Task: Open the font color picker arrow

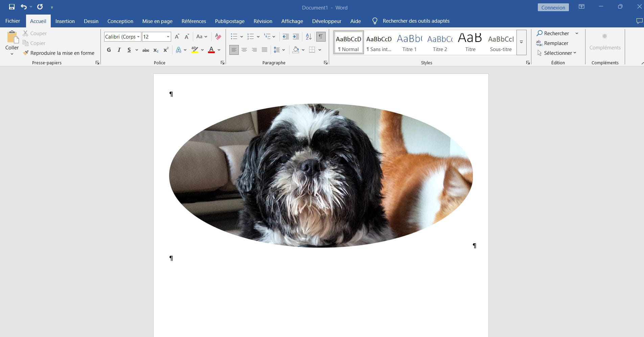Action: [219, 50]
